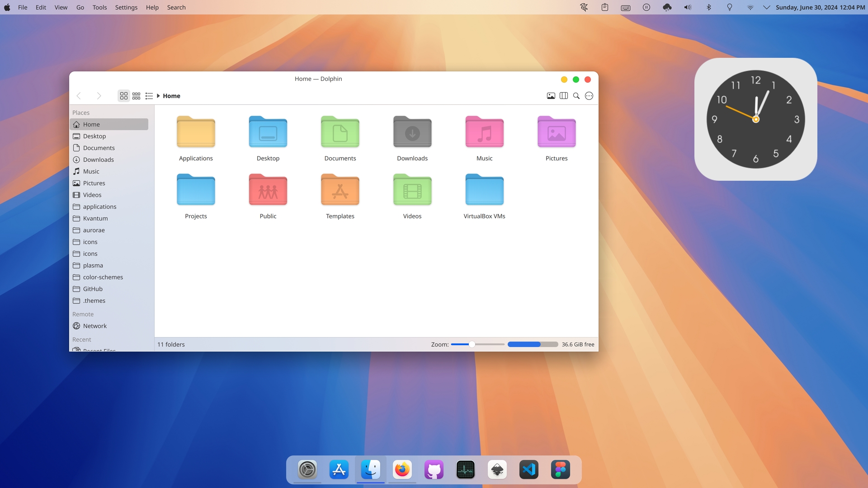
Task: Open the Desktop folder icon
Action: tap(268, 131)
